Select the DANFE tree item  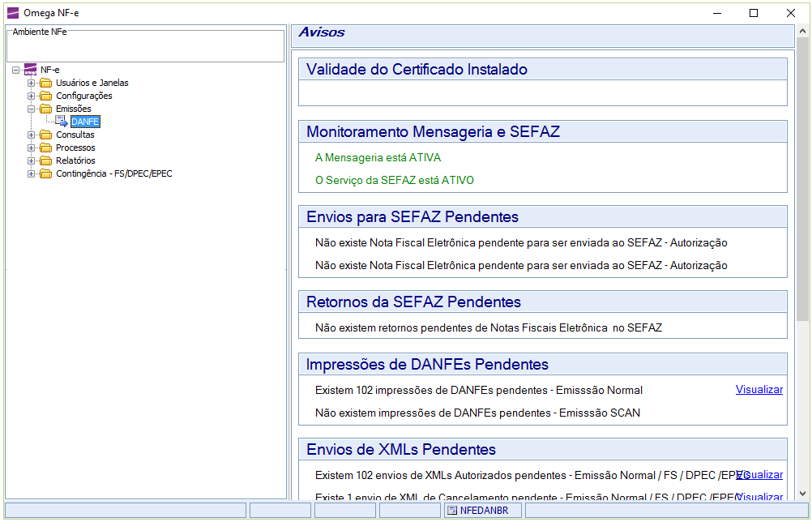tap(85, 122)
